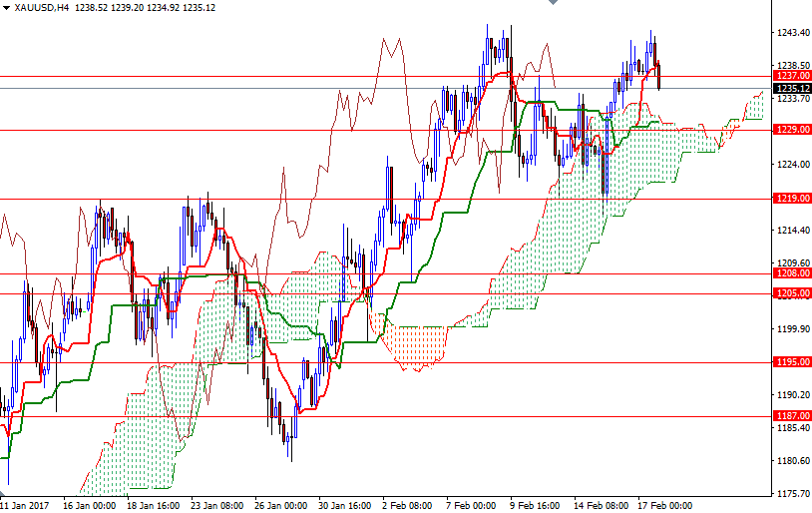This screenshot has height=513, width=812.
Task: Select the red 1237.00 level label
Action: pyautogui.click(x=791, y=76)
